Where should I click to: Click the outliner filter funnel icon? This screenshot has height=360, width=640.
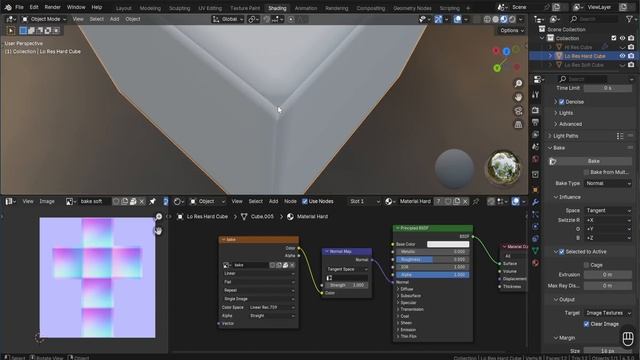coord(629,19)
